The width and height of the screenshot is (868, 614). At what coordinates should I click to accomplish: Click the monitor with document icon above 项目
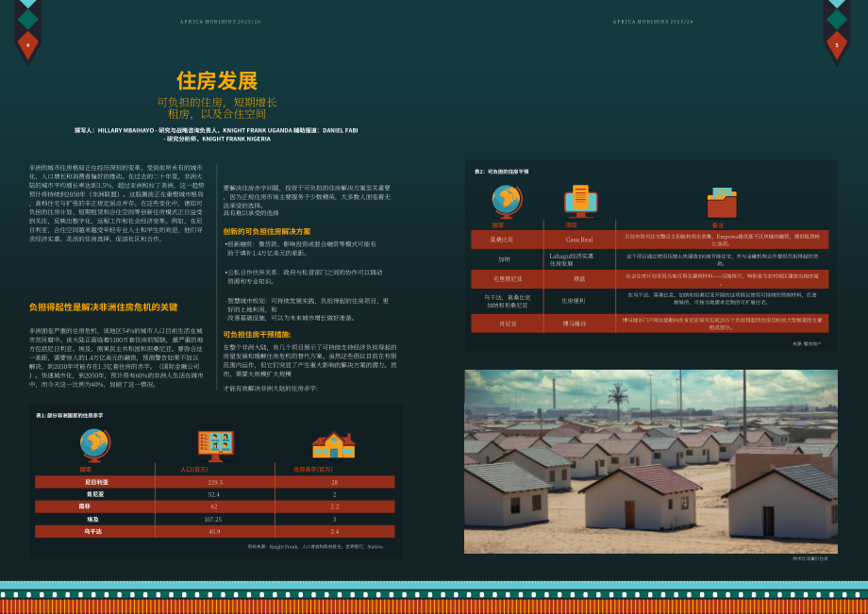[580, 201]
